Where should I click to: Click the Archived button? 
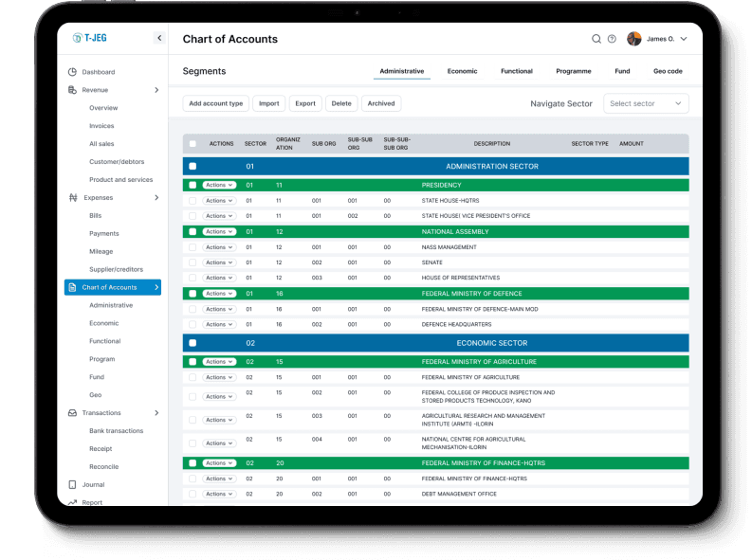click(x=381, y=103)
